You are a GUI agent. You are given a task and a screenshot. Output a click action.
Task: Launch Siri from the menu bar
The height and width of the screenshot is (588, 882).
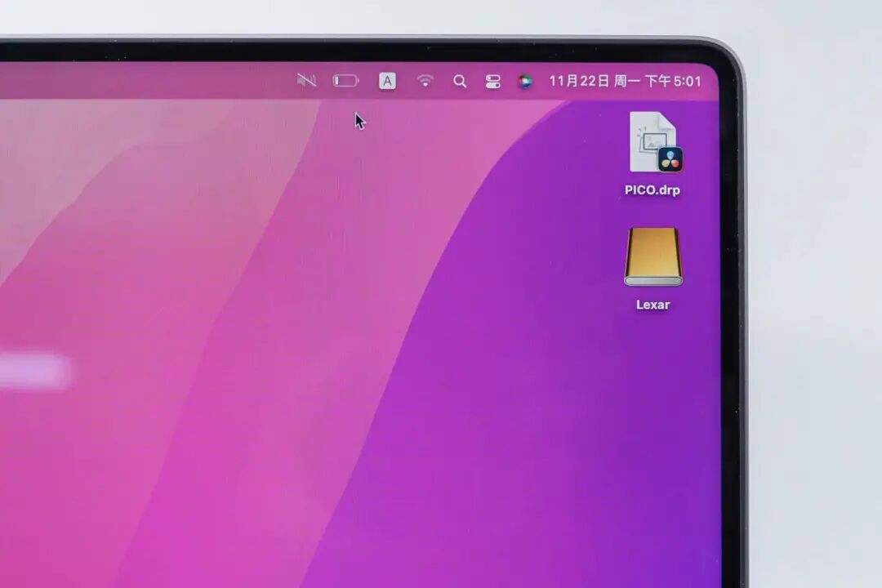click(x=525, y=82)
